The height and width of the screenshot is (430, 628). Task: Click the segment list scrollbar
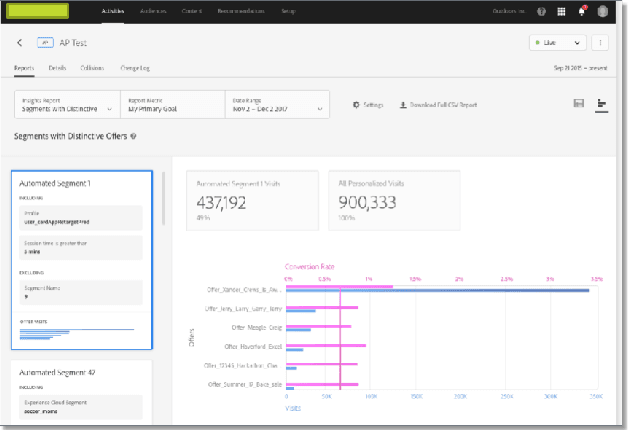pos(163,200)
